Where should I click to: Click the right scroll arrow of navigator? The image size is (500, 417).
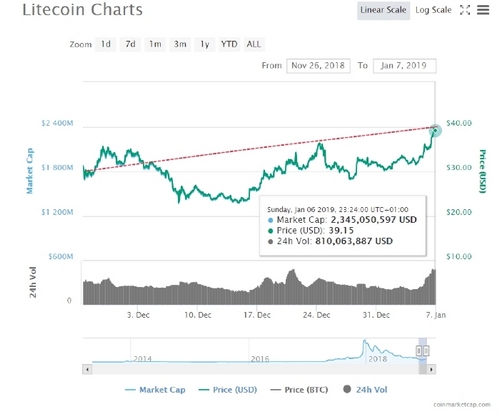pyautogui.click(x=431, y=369)
